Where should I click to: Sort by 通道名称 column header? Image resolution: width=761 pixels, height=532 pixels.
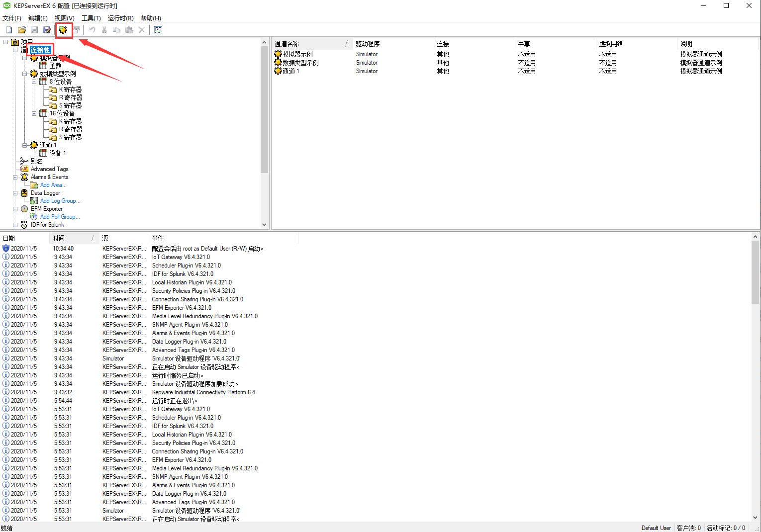click(312, 44)
